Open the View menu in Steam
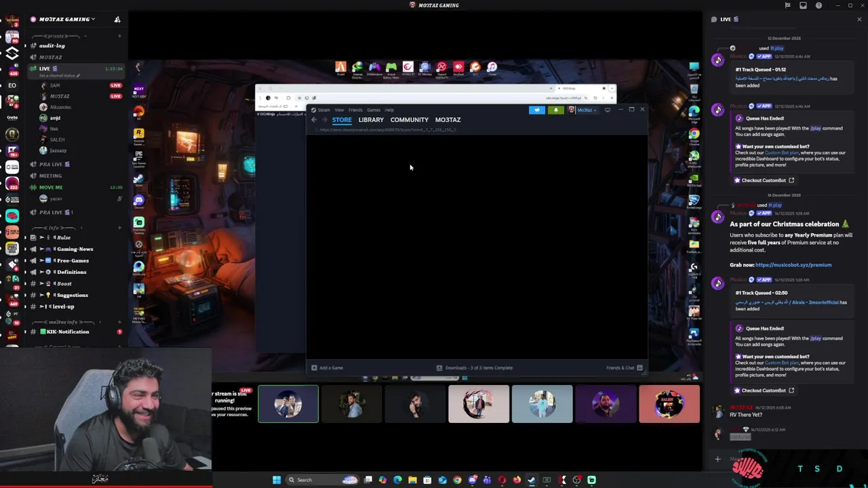Viewport: 868px width, 488px height. pyautogui.click(x=339, y=110)
